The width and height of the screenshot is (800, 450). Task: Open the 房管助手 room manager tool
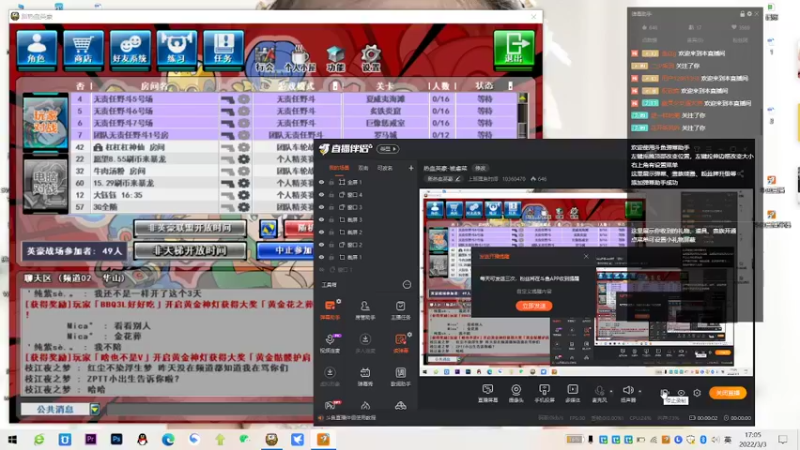point(365,310)
